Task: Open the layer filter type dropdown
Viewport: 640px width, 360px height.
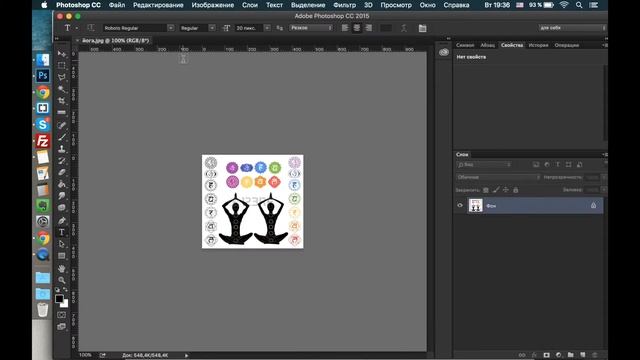Action: [x=484, y=164]
